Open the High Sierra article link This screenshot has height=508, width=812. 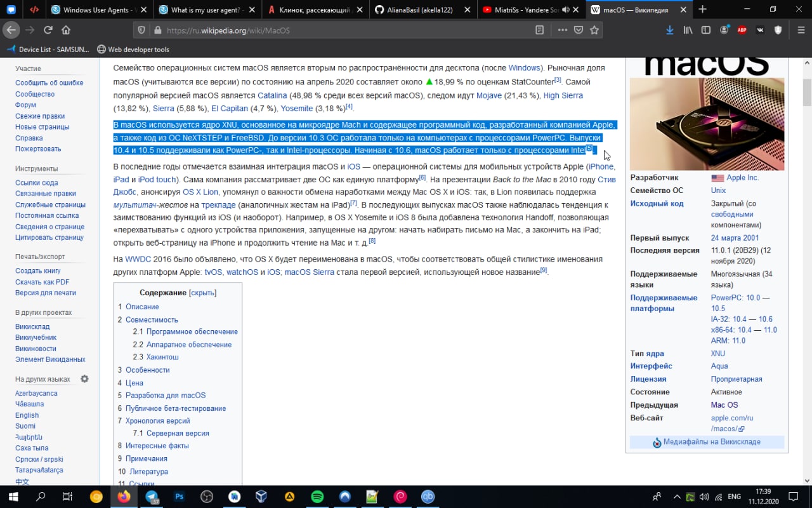[x=563, y=95]
